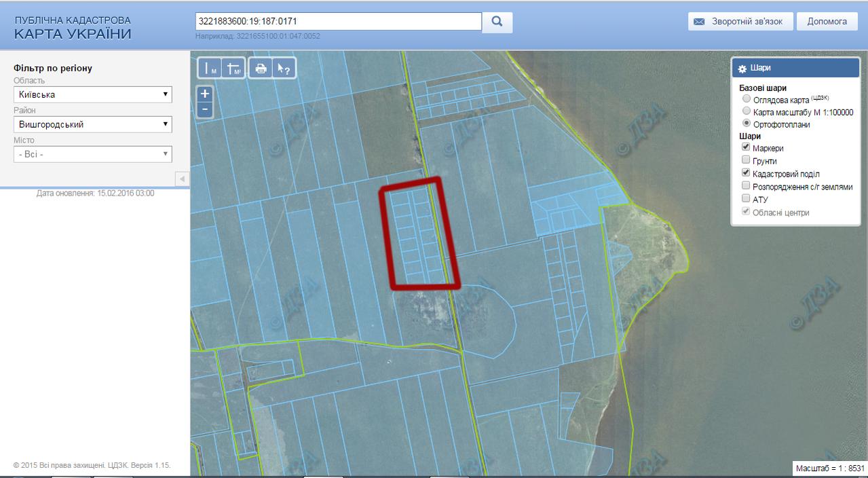
Task: Open the map print tool
Action: point(261,69)
